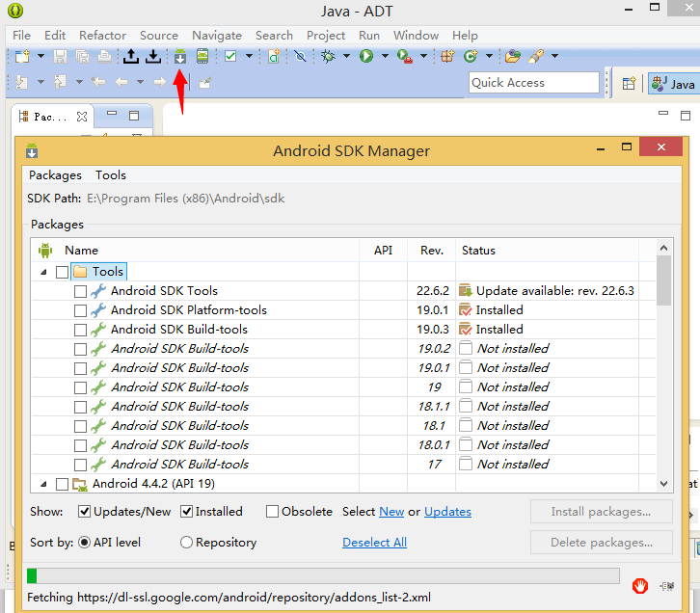Click the Install packages button
This screenshot has height=613, width=700.
pyautogui.click(x=602, y=511)
